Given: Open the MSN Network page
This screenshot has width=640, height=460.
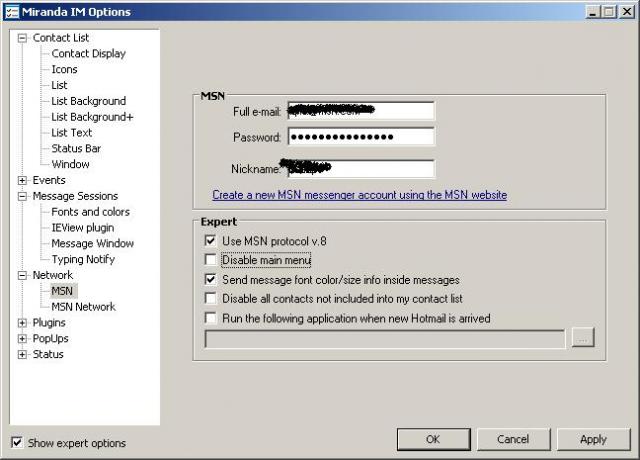Looking at the screenshot, I should [83, 307].
